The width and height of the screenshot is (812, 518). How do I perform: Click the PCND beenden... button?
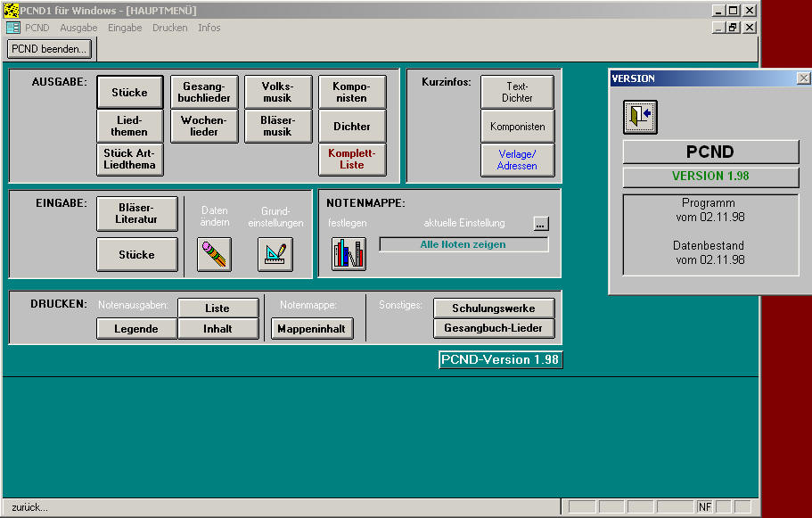[x=49, y=49]
